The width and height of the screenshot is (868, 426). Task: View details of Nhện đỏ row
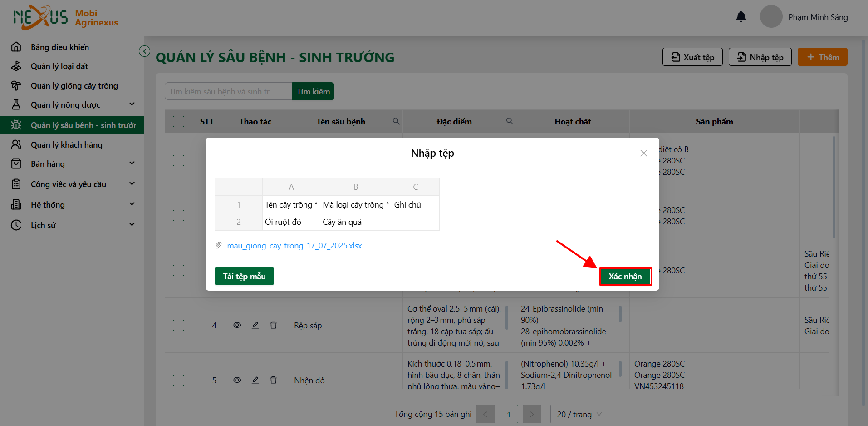(237, 380)
